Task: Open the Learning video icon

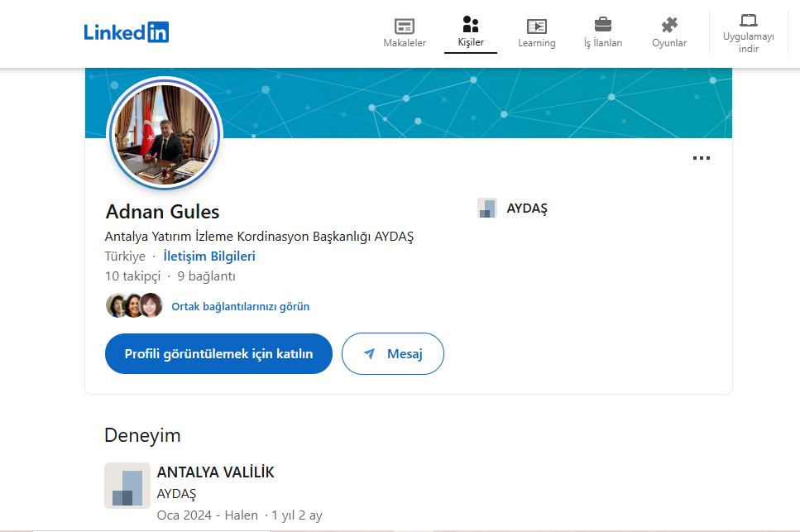Action: point(537,26)
